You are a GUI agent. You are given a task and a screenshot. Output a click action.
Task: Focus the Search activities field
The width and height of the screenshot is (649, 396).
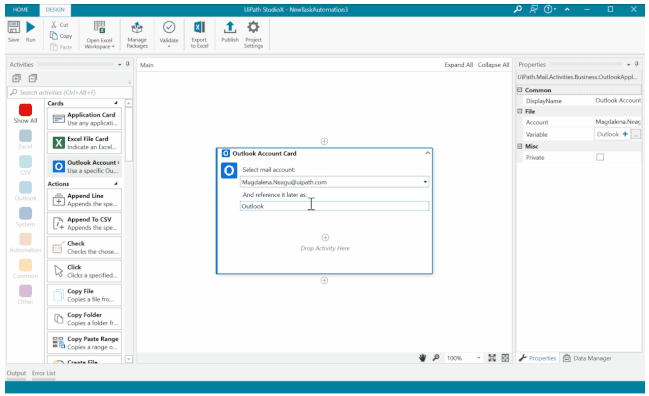[x=70, y=92]
